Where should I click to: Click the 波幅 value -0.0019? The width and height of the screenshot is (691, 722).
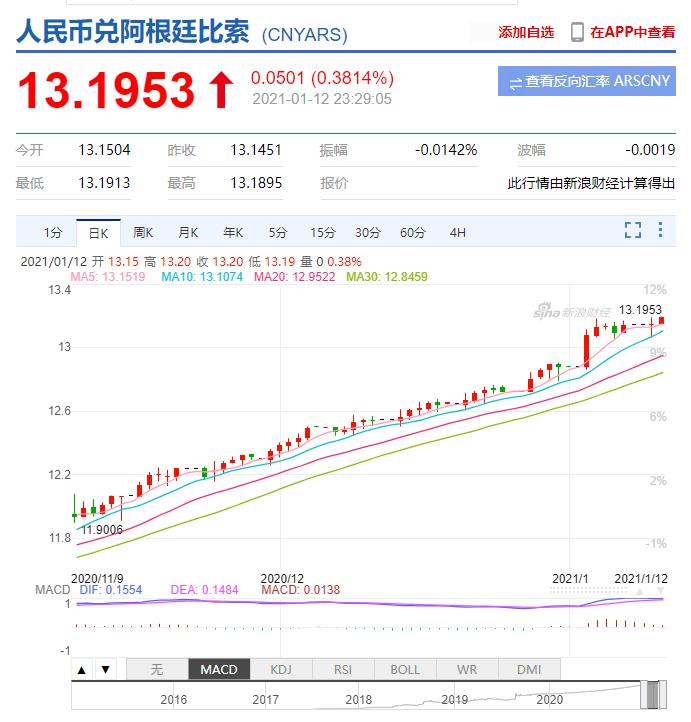coord(650,150)
